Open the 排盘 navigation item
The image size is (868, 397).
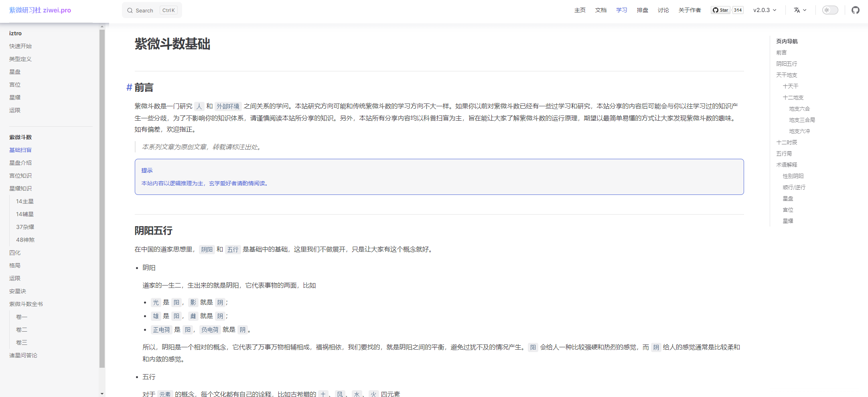tap(642, 10)
